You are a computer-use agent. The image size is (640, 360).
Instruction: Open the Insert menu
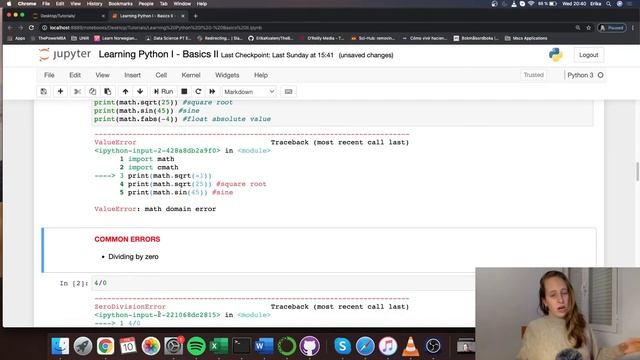(132, 75)
